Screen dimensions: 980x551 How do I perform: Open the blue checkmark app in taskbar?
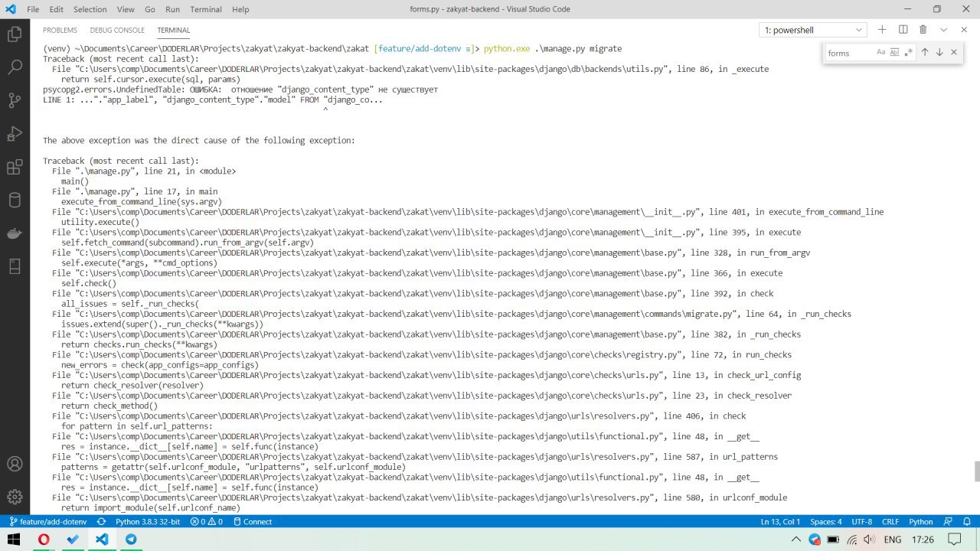pos(73,540)
